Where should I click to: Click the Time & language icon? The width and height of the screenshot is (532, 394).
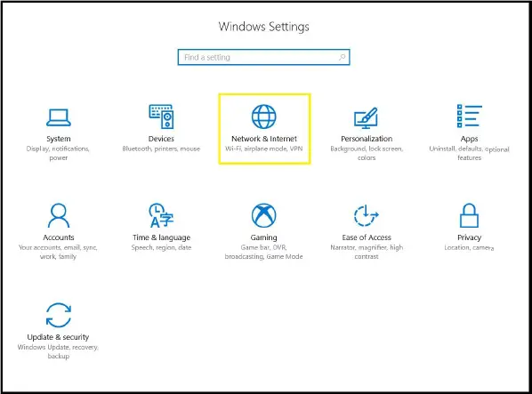161,215
